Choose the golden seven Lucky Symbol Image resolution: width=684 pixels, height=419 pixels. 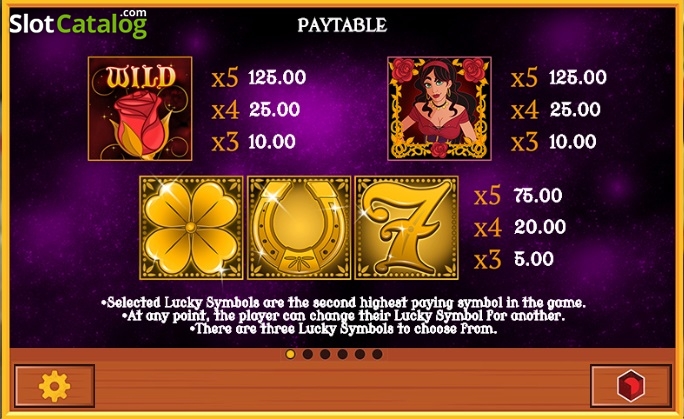pyautogui.click(x=407, y=228)
